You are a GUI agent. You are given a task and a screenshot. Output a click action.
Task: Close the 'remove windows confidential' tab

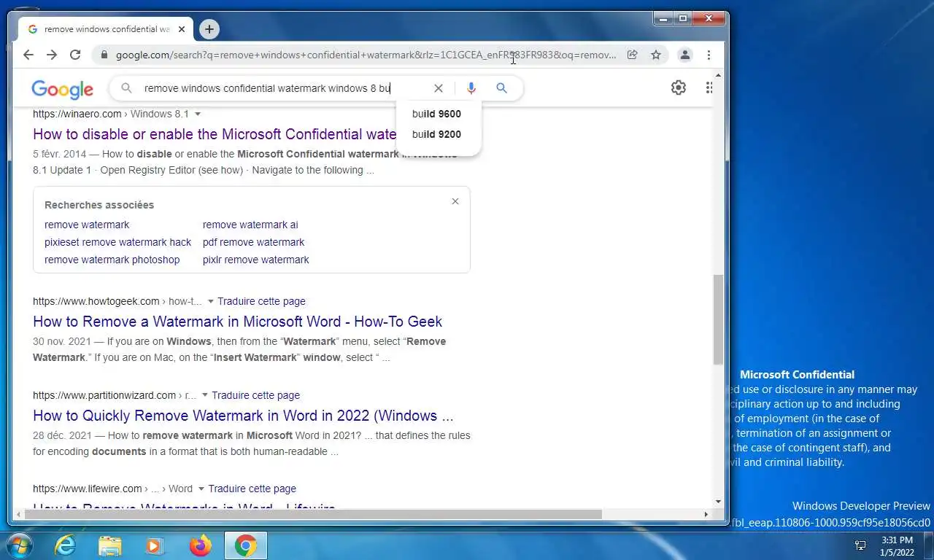pyautogui.click(x=182, y=29)
